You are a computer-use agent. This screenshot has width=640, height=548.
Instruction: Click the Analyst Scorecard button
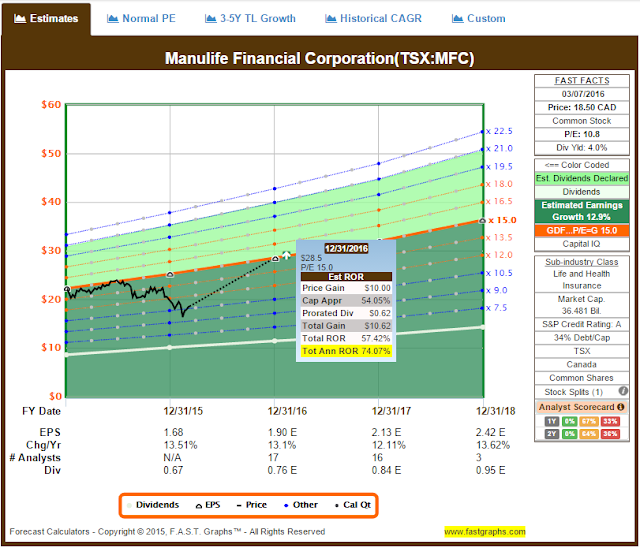[x=582, y=407]
